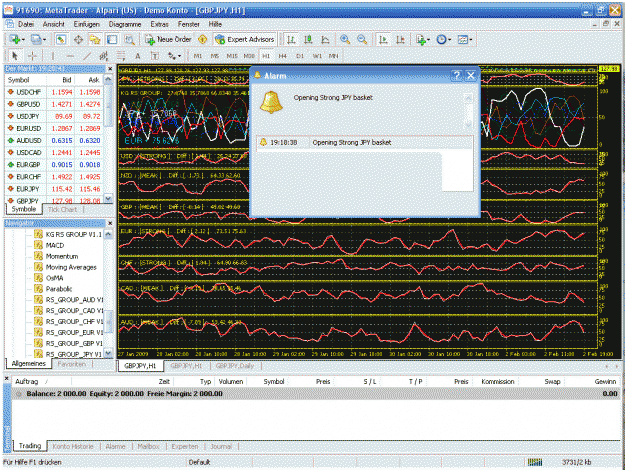Select the Text 'A' drawing tool
The image size is (625, 470).
click(x=138, y=56)
